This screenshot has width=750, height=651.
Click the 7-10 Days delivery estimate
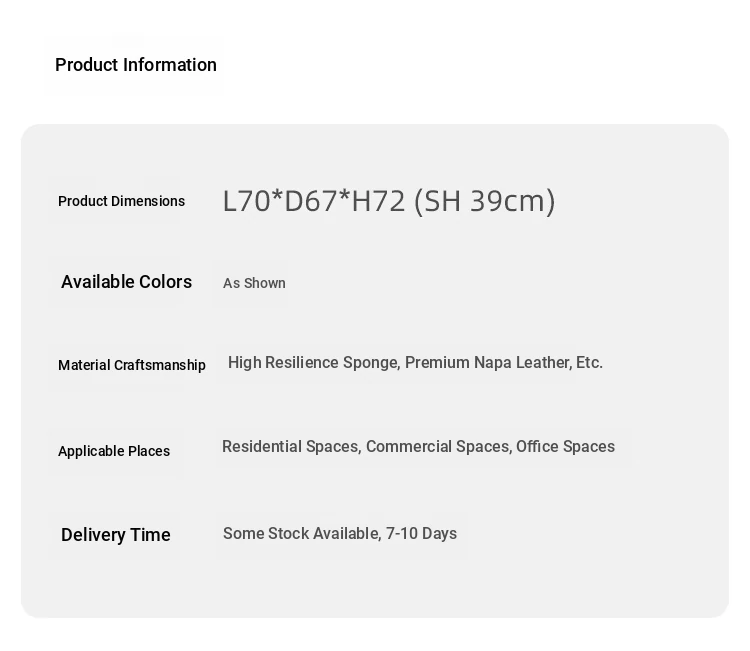pyautogui.click(x=421, y=534)
